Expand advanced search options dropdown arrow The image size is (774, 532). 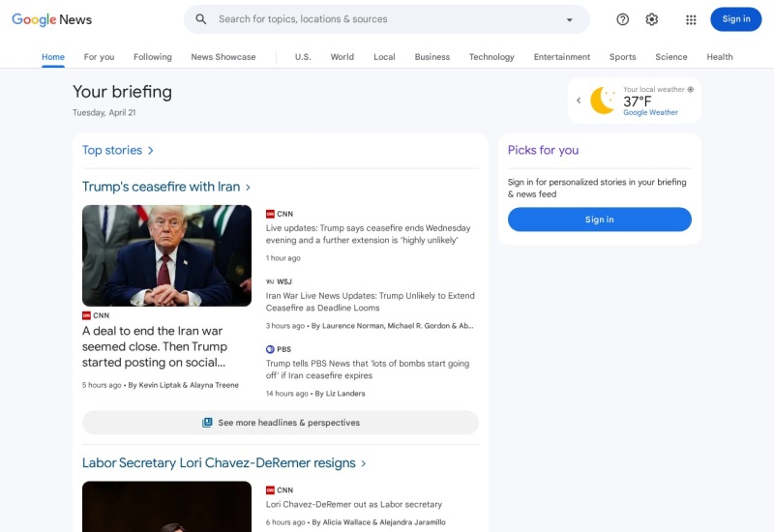coord(569,19)
